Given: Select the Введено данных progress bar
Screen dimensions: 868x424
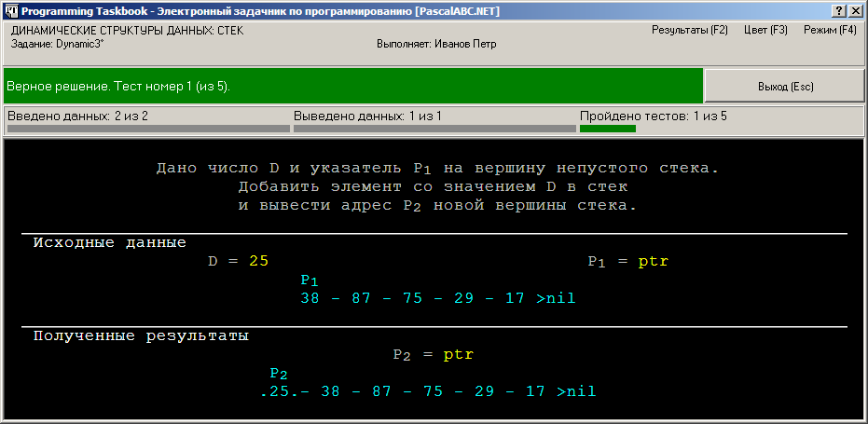Looking at the screenshot, I should pyautogui.click(x=148, y=129).
